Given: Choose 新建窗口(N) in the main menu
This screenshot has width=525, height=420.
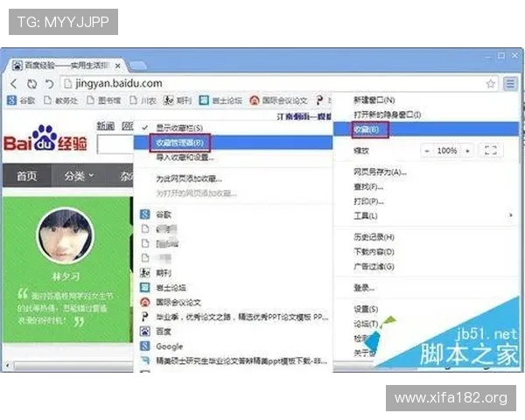Looking at the screenshot, I should coord(374,100).
